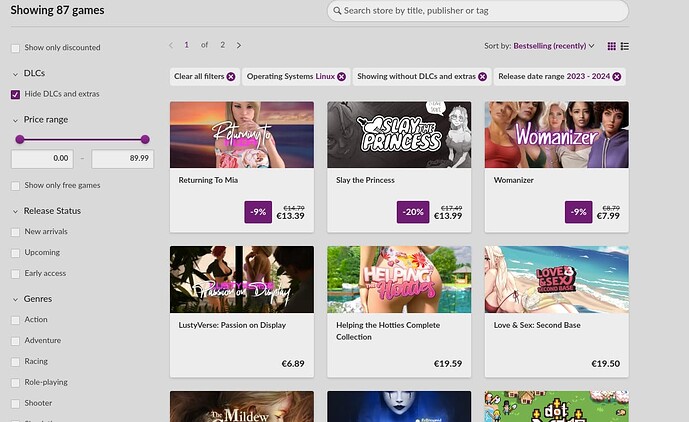
Task: Collapse the Release Status section
Action: [15, 211]
